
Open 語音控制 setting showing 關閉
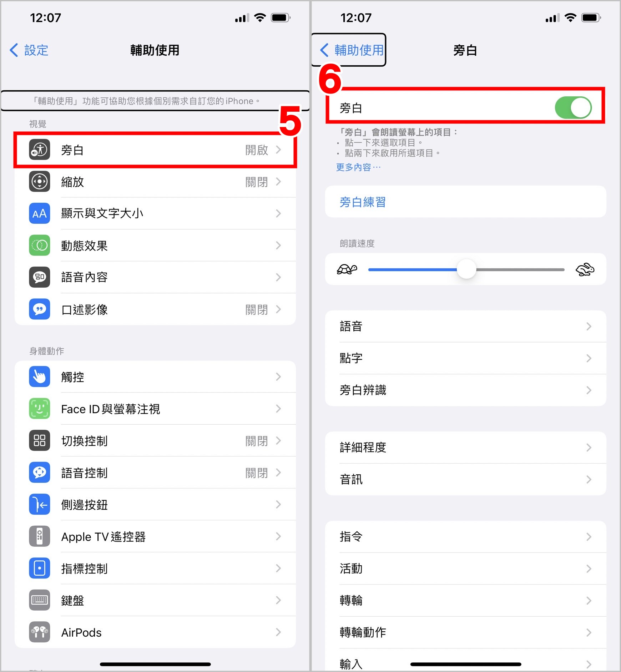[155, 473]
